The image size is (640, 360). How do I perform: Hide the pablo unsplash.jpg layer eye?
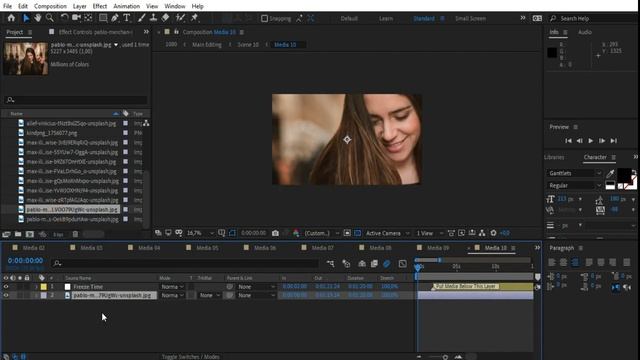[6, 295]
